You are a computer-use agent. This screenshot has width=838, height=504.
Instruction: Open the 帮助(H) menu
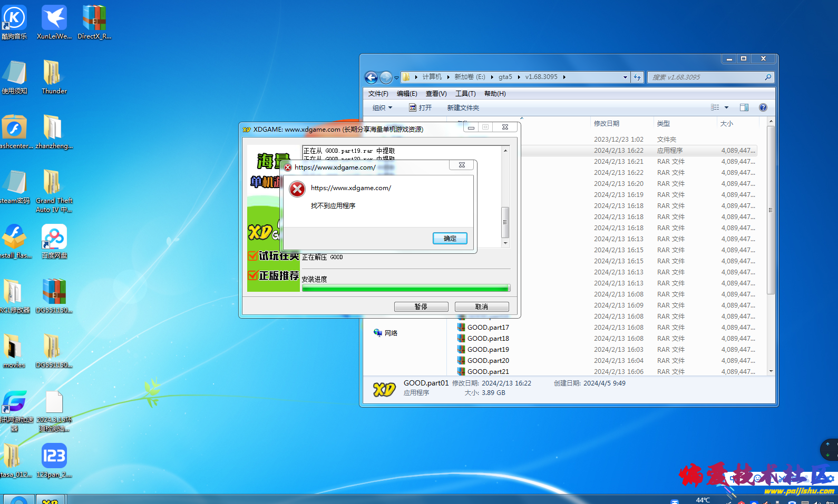[x=495, y=93]
